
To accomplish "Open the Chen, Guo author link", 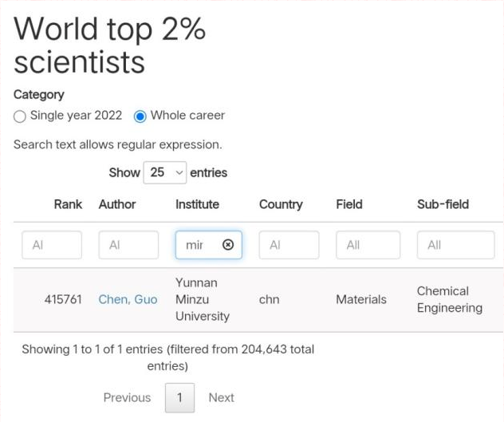I will coord(128,300).
